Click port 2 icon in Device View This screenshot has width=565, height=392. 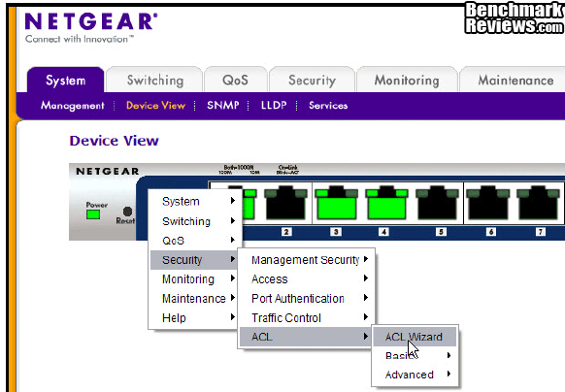[285, 203]
